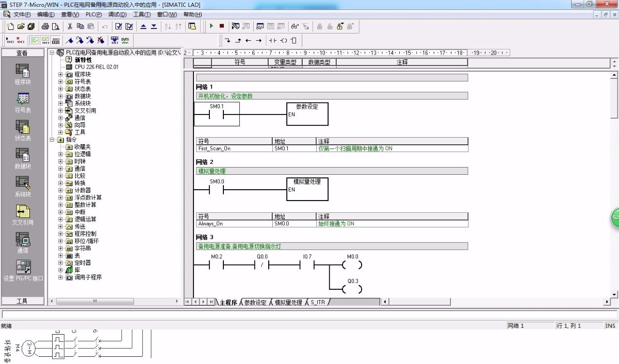Click the Cut toolbar icon
The image size is (619, 364).
coord(71,26)
